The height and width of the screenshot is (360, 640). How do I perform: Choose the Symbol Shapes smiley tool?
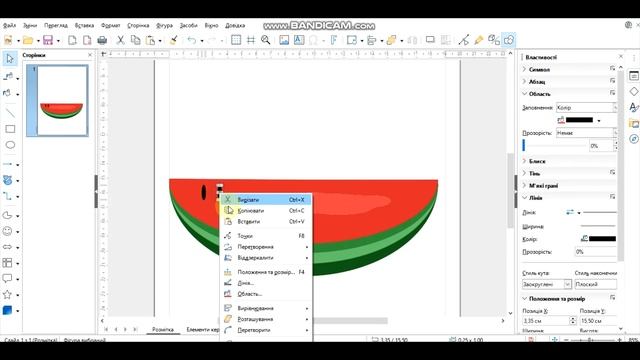pos(7,231)
